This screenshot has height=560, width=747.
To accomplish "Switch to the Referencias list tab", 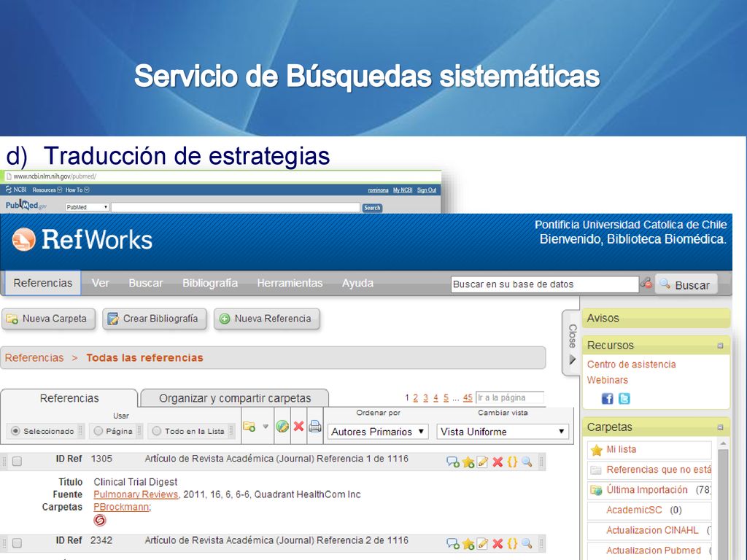I will click(x=69, y=398).
